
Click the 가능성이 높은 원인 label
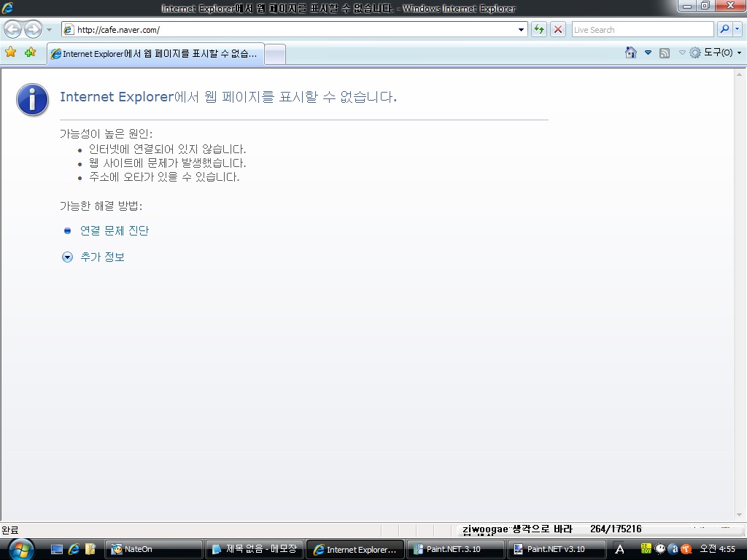(107, 134)
